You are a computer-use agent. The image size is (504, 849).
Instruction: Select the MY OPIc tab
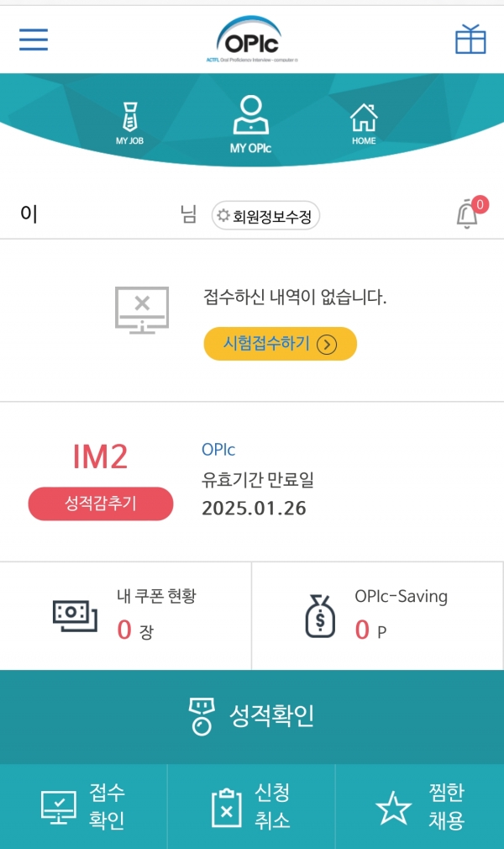(x=251, y=118)
